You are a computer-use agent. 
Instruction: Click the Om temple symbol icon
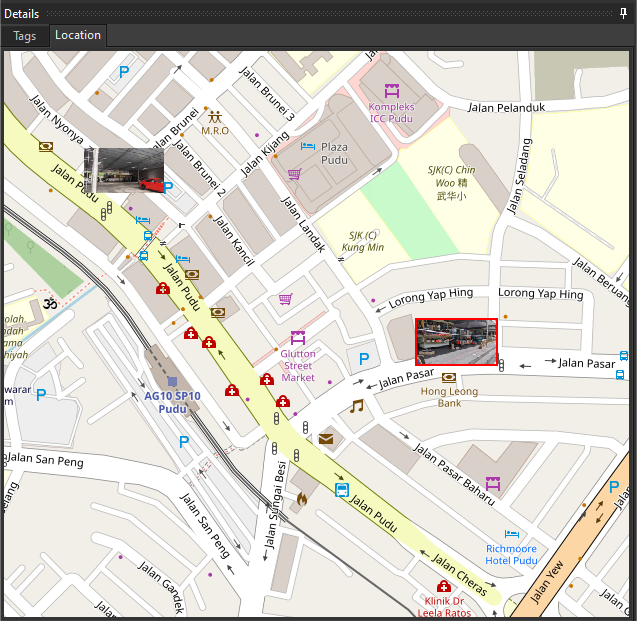[44, 300]
